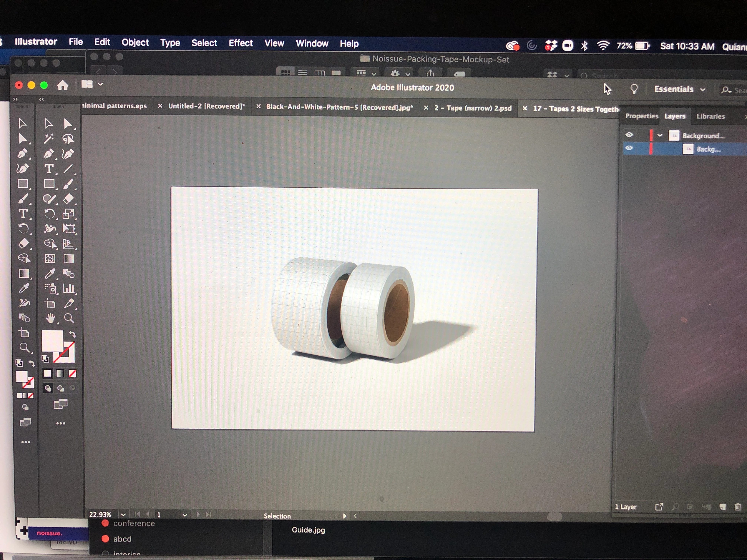The image size is (747, 560).
Task: Delete the selected layer with the trash icon
Action: click(x=738, y=507)
